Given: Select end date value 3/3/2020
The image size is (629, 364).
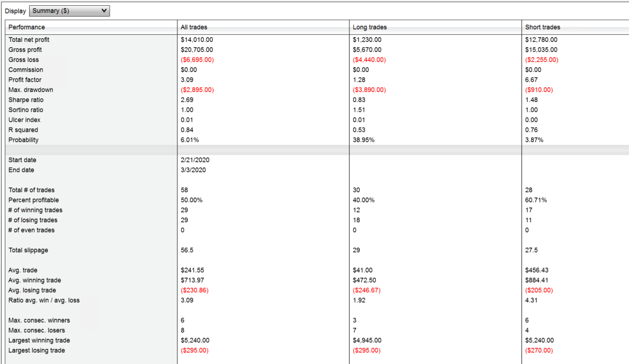Looking at the screenshot, I should tap(193, 170).
